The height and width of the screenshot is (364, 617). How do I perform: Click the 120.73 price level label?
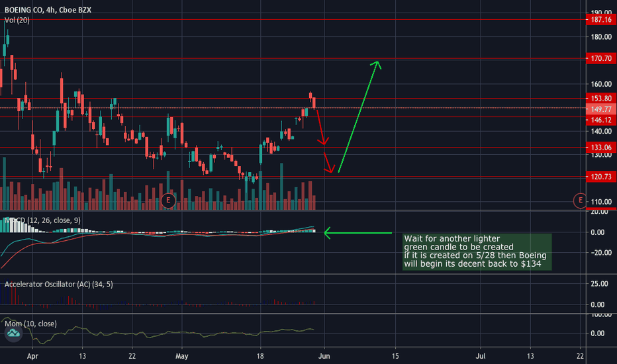[601, 177]
